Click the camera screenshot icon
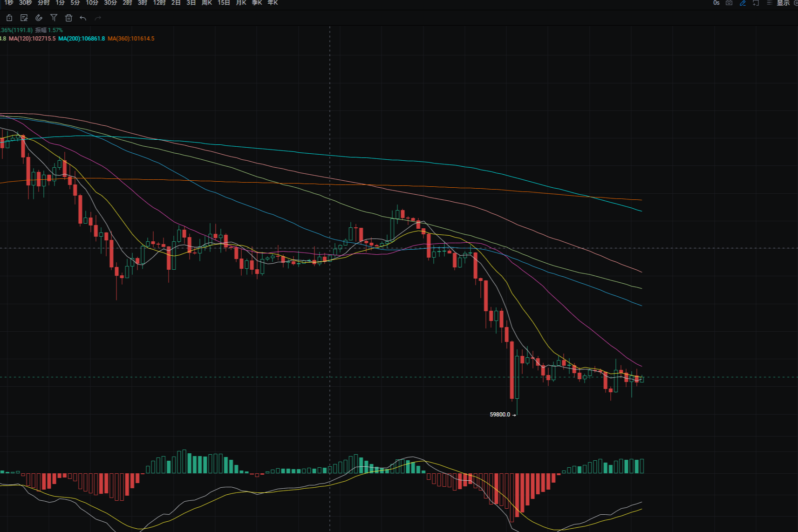 coord(729,3)
